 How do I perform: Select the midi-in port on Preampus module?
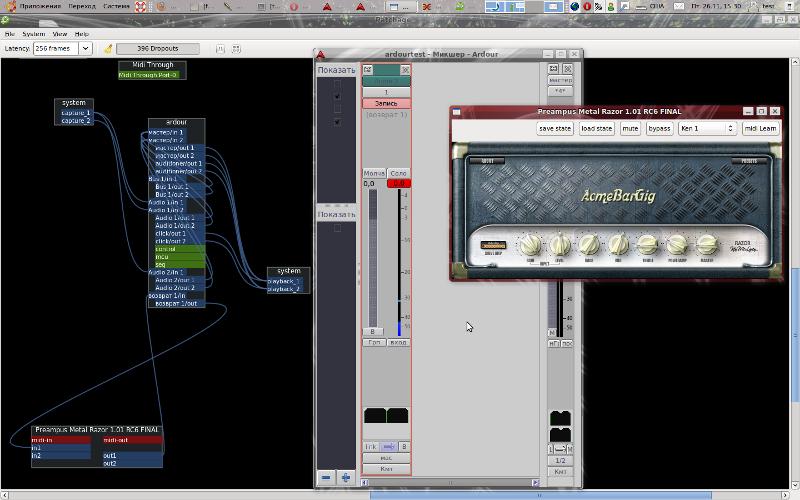[61, 440]
